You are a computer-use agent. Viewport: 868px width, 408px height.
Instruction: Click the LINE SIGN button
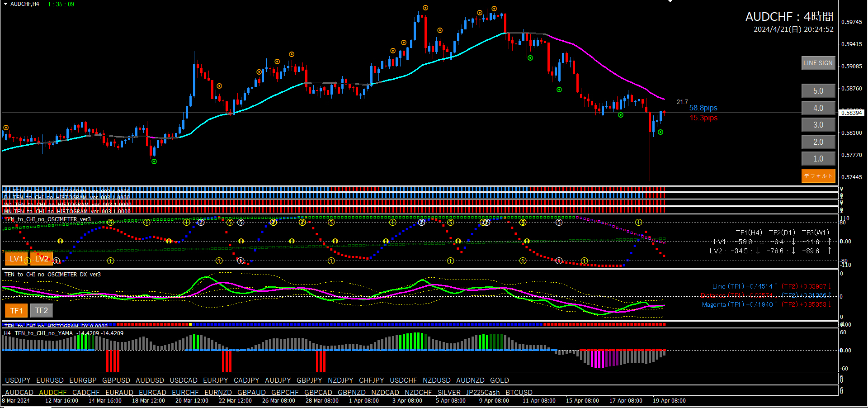818,63
